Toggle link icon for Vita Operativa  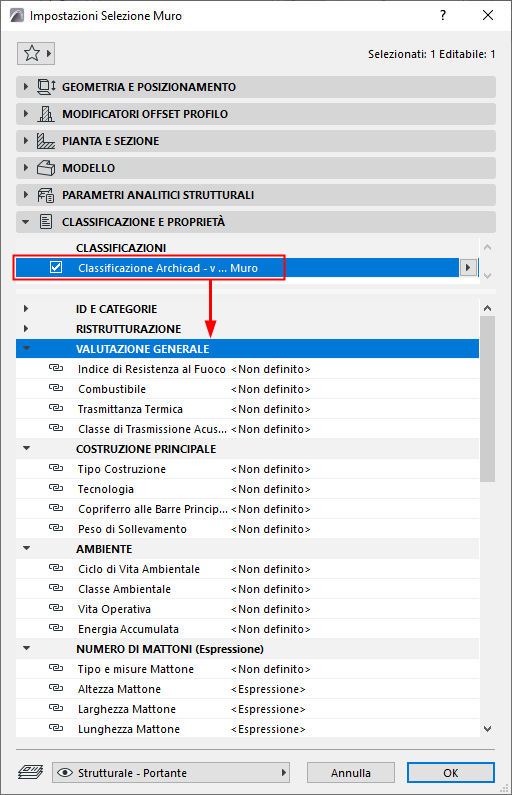pos(56,608)
